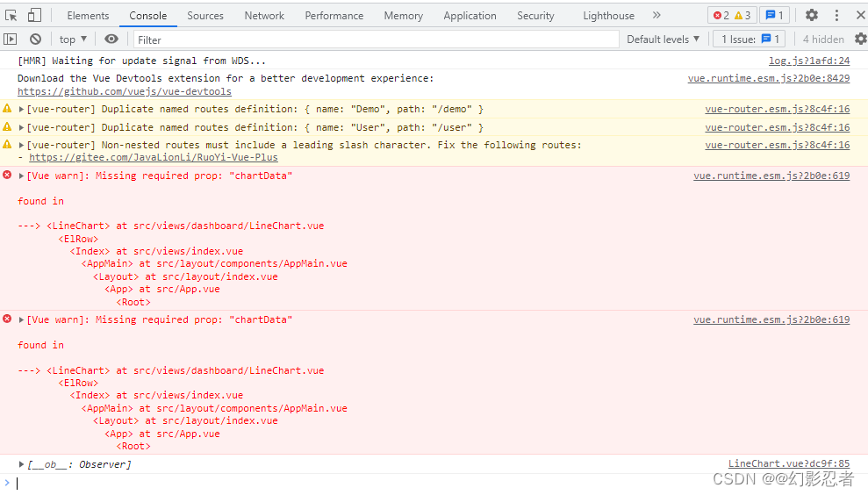Expand the second Missing required prop error

coord(21,319)
